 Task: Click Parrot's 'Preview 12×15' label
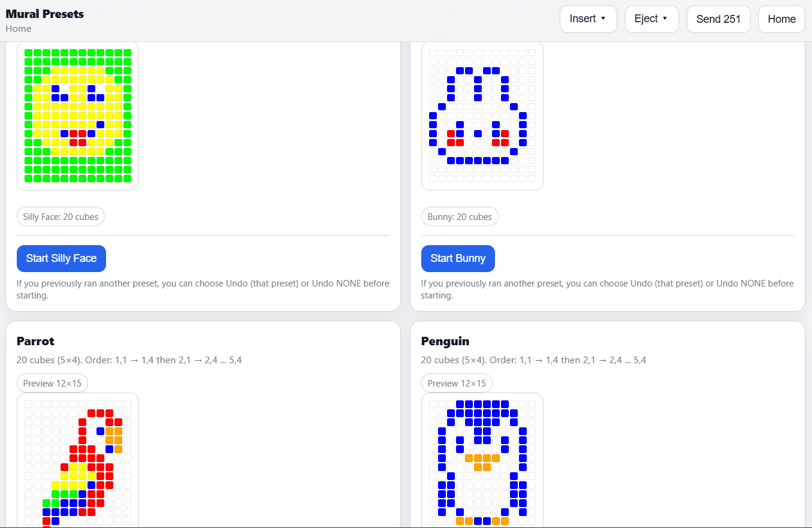click(x=52, y=384)
